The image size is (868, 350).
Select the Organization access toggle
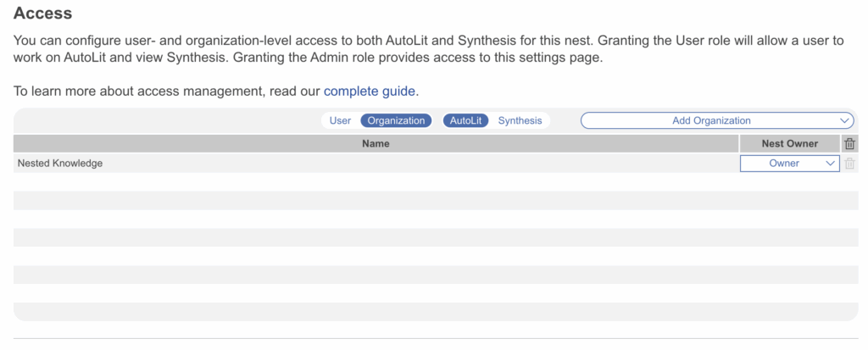coord(396,121)
